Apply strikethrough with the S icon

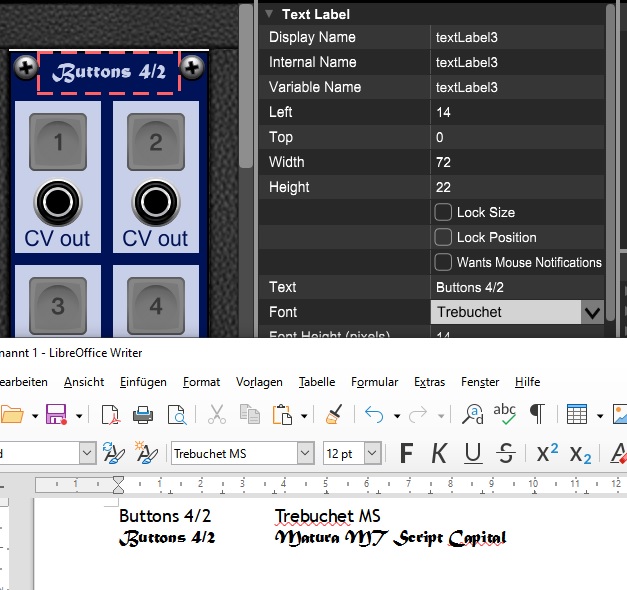[506, 454]
